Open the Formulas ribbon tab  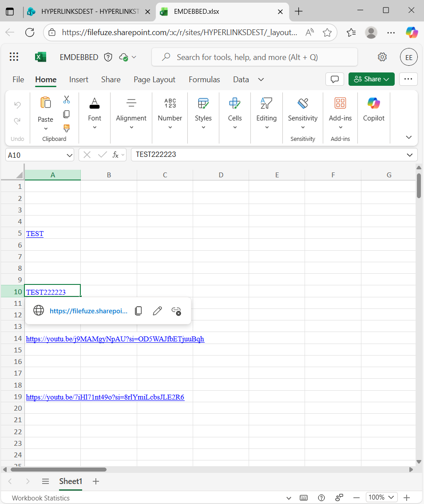coord(204,79)
